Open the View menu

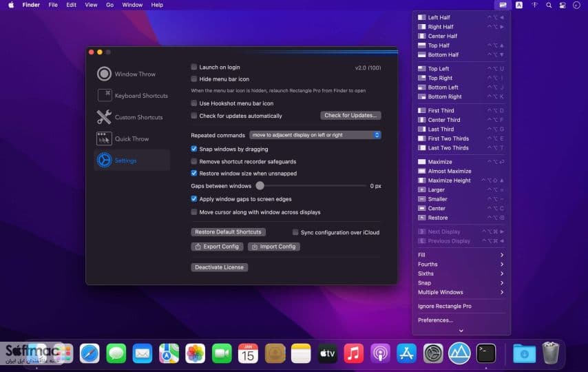(x=91, y=5)
